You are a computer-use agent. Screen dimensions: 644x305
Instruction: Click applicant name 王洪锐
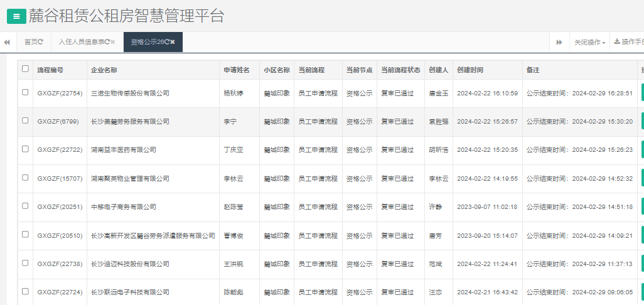(233, 264)
